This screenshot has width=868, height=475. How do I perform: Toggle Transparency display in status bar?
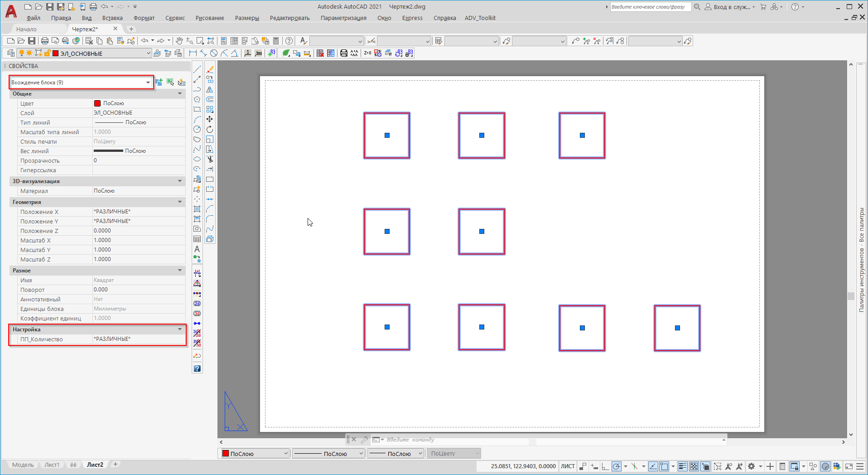tap(694, 466)
